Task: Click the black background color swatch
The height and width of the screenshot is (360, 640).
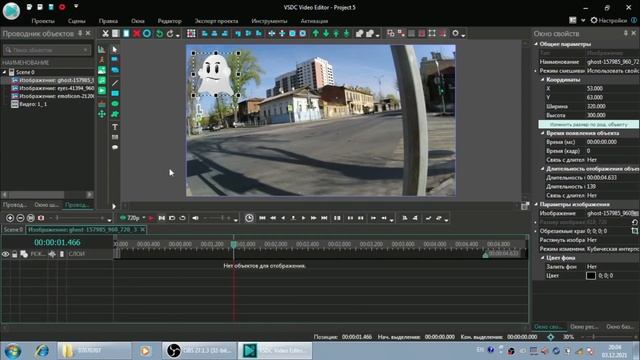Action: pos(591,276)
